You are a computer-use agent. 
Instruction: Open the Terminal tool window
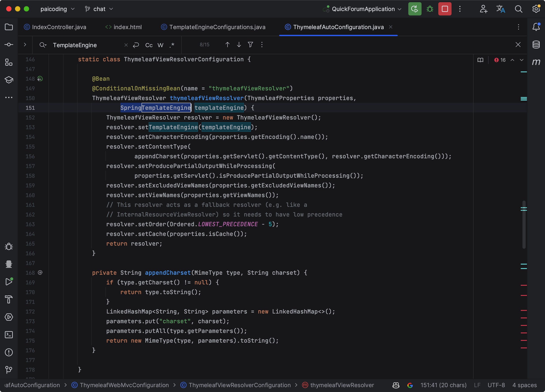[9, 335]
